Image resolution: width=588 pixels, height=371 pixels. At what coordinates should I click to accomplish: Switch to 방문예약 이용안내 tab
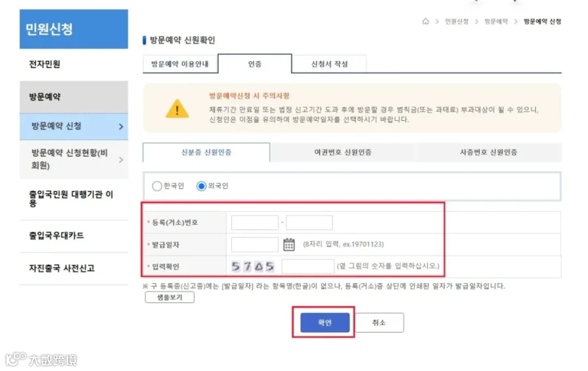(180, 64)
